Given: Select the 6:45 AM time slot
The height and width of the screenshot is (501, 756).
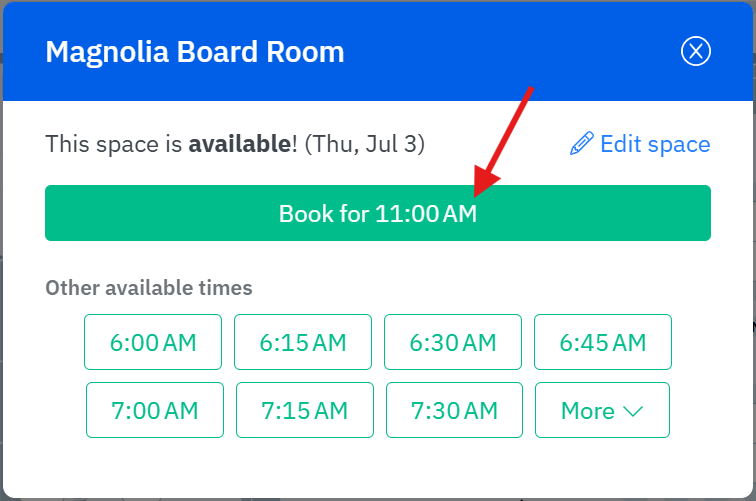Looking at the screenshot, I should pyautogui.click(x=603, y=342).
